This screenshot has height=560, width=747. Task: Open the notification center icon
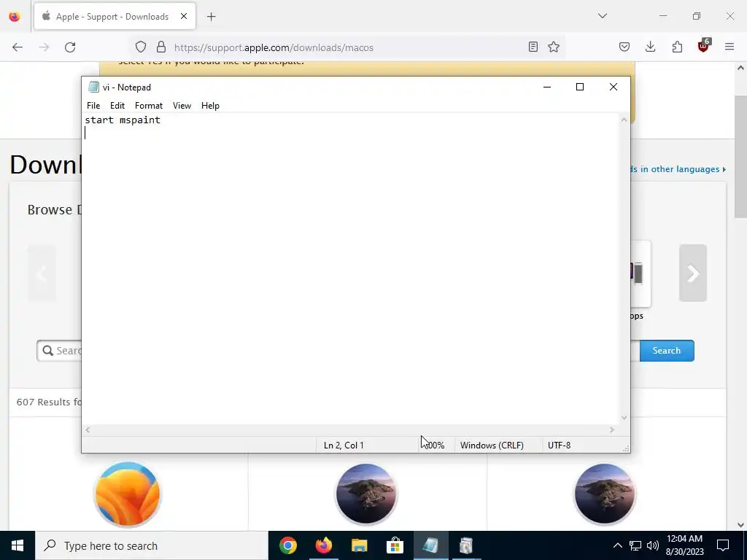click(x=723, y=545)
